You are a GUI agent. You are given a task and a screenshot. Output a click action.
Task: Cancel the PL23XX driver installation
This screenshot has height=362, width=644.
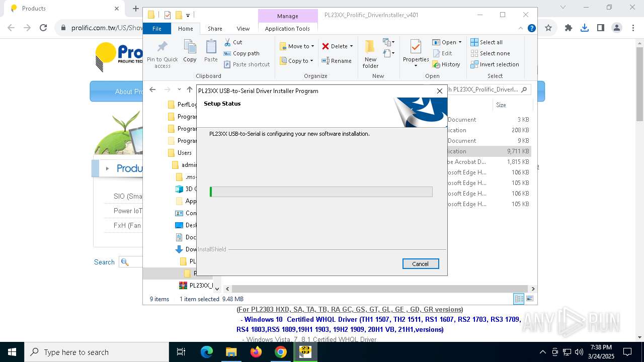coord(421,263)
